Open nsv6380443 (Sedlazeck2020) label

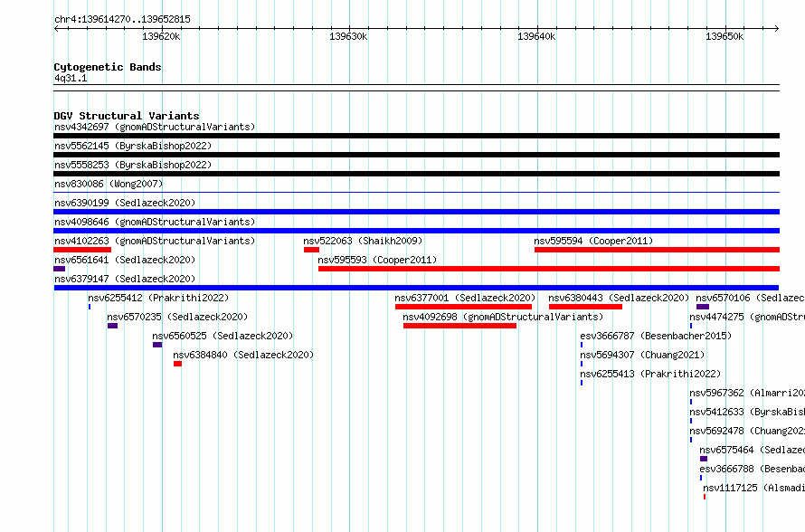click(x=619, y=298)
